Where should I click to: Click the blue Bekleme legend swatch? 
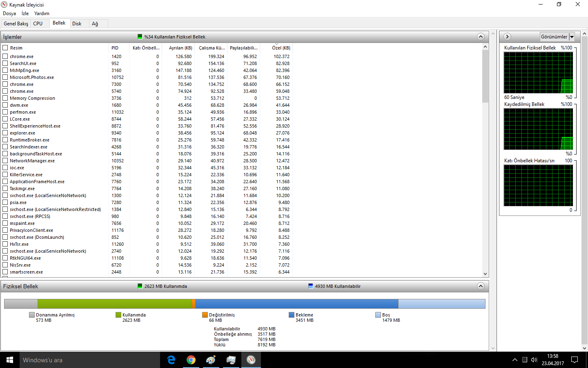coord(292,315)
